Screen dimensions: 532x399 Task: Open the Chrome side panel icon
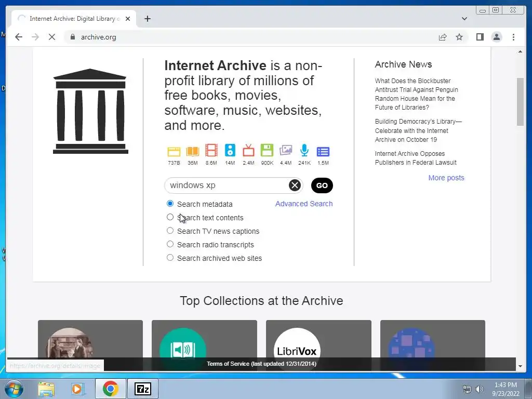pyautogui.click(x=480, y=37)
